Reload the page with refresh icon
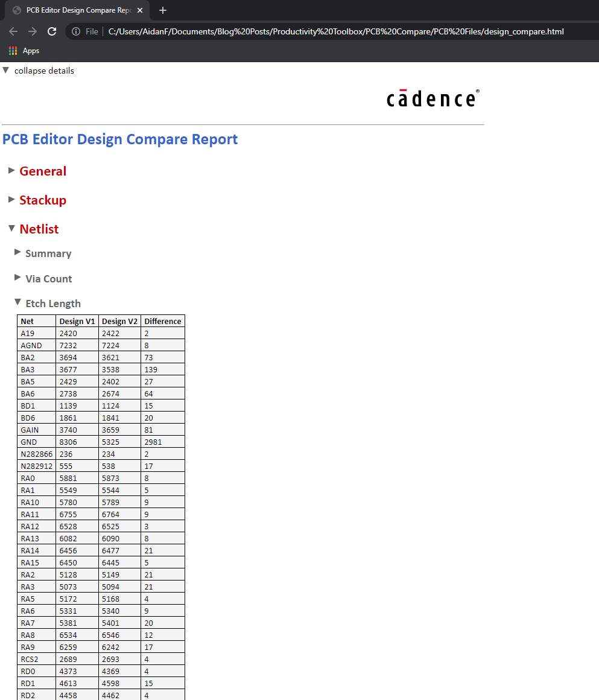This screenshot has width=599, height=700. click(x=52, y=31)
